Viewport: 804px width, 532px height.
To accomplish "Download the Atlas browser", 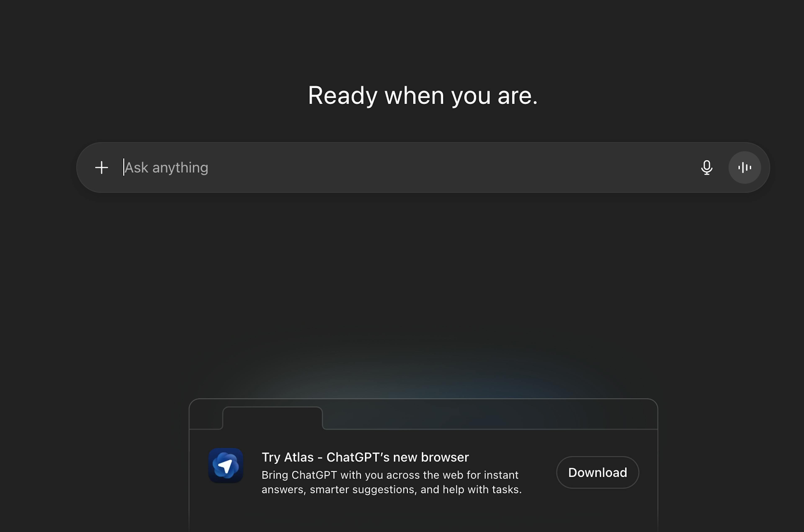I will coord(597,472).
